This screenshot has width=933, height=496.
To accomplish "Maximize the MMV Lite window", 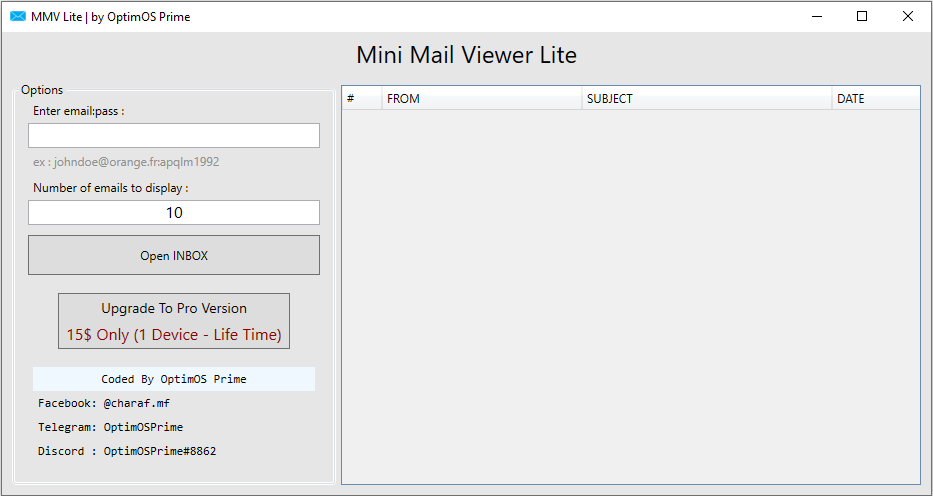I will coord(862,16).
